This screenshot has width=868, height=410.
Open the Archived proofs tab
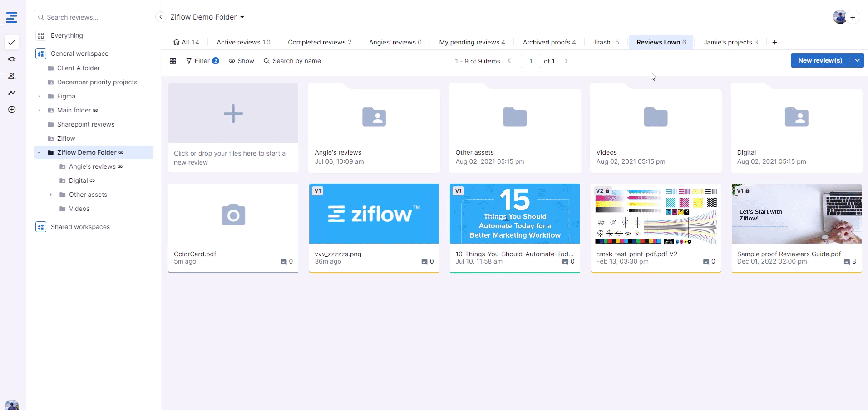[x=549, y=42]
